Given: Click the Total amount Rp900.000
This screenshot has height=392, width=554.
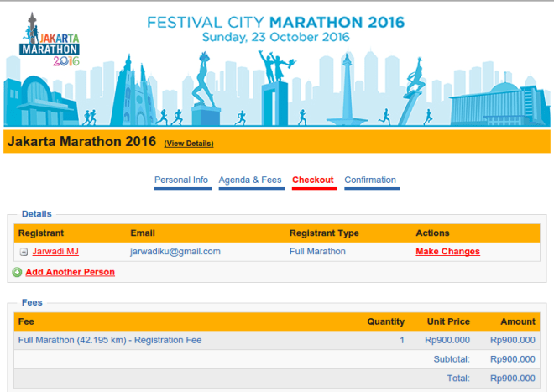Looking at the screenshot, I should click(x=513, y=379).
